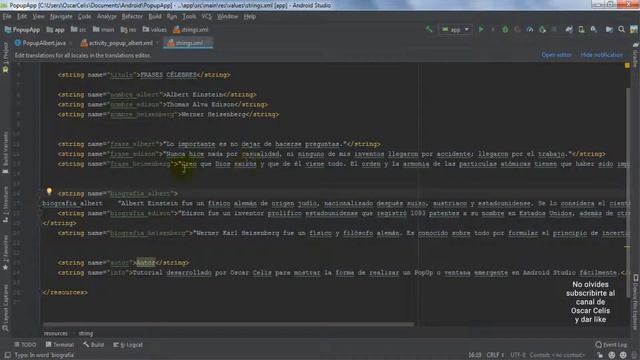
Task: Click Sync Project with Gradle Files icon
Action: (569, 29)
